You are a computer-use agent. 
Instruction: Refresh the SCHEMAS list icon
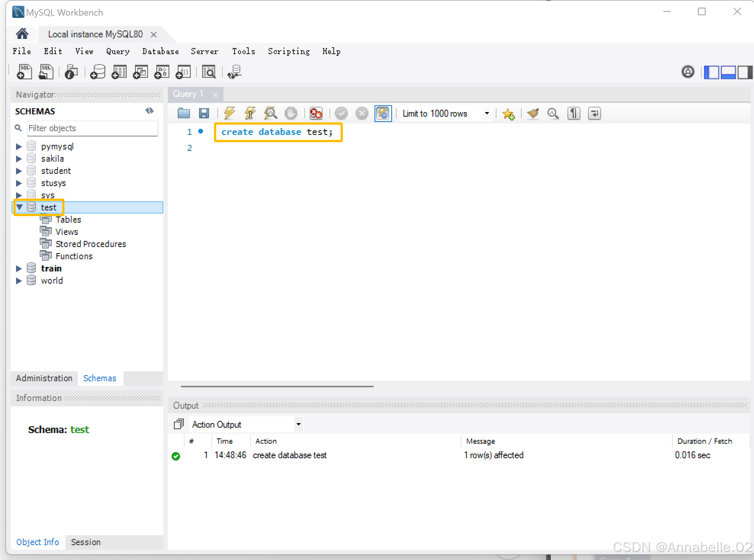tap(149, 111)
